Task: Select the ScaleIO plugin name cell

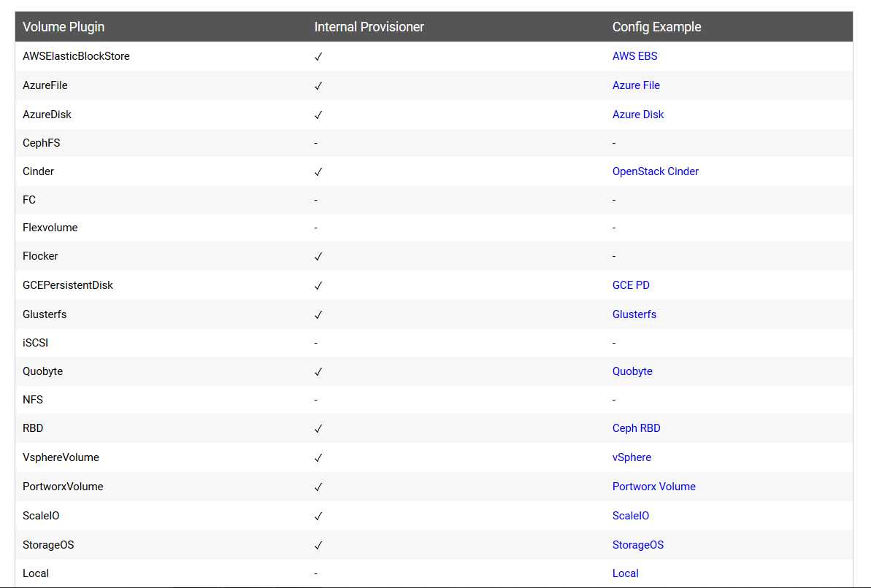Action: 41,516
